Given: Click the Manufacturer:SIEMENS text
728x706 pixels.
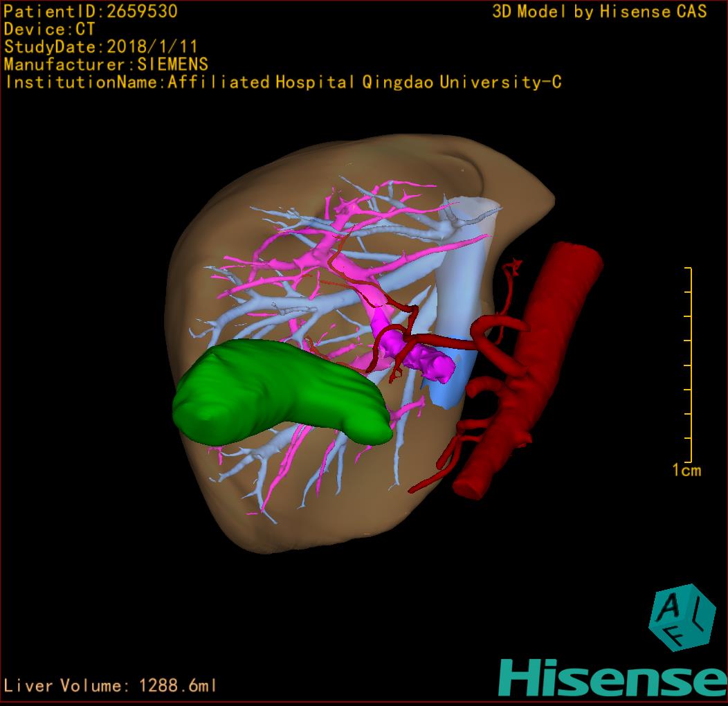Looking at the screenshot, I should [106, 64].
